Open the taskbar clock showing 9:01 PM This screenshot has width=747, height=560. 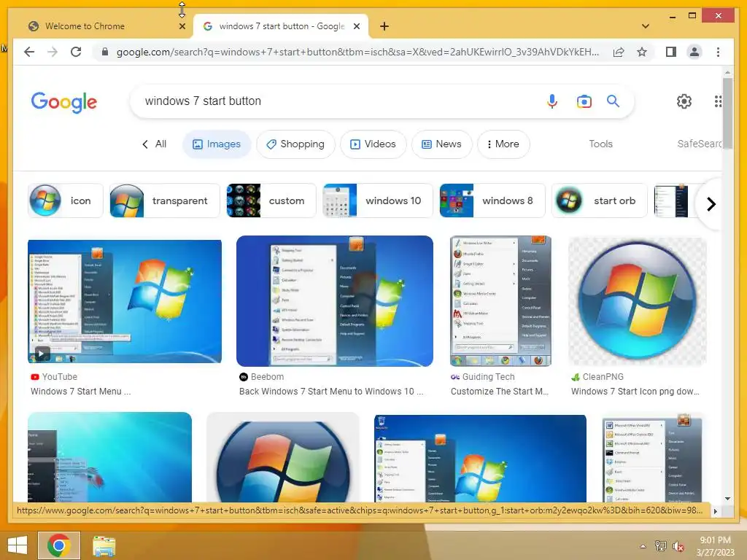click(x=715, y=545)
